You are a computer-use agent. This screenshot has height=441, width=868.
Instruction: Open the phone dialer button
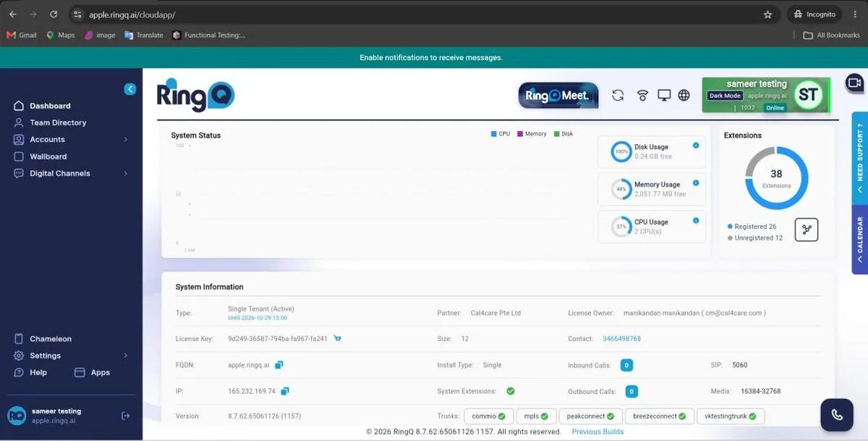coord(837,415)
